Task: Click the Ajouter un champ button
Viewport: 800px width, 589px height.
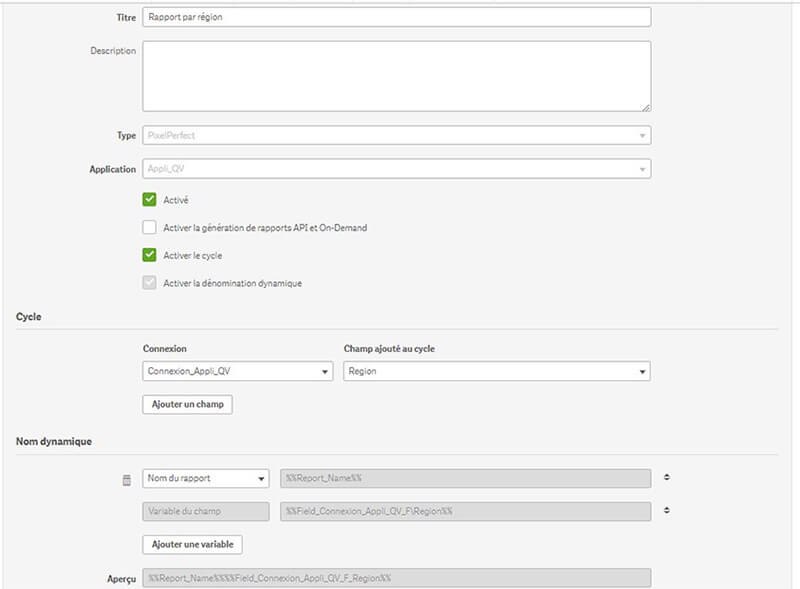Action: (186, 404)
